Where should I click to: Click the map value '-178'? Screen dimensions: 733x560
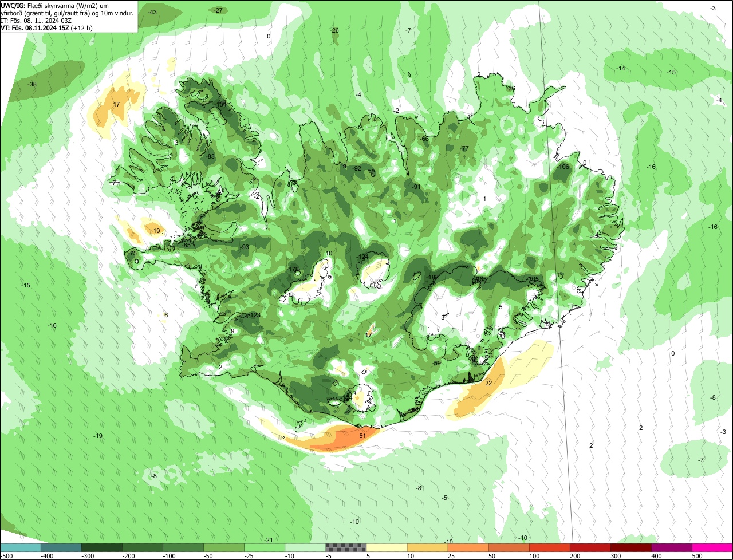pos(293,269)
